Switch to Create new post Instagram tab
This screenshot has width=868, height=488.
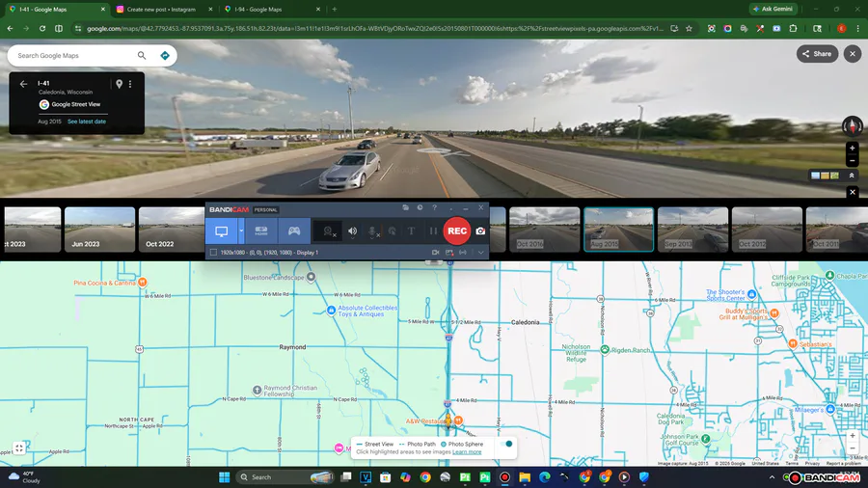pos(161,10)
